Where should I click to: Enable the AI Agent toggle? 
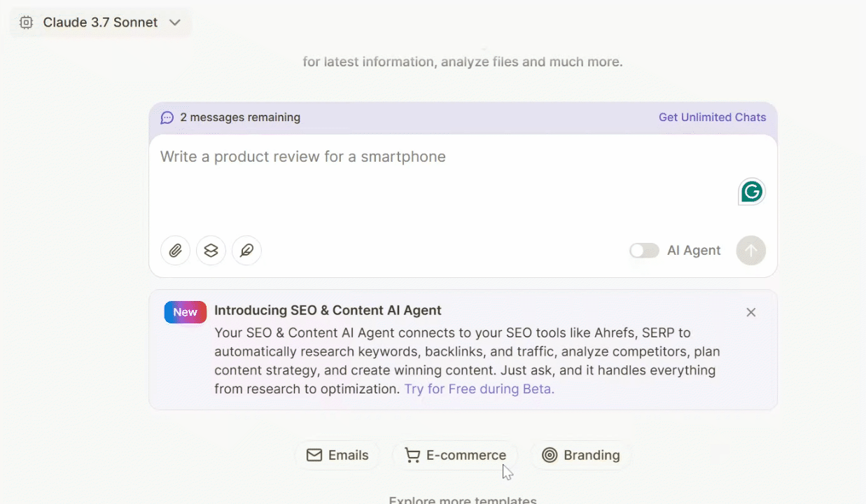[x=643, y=250]
